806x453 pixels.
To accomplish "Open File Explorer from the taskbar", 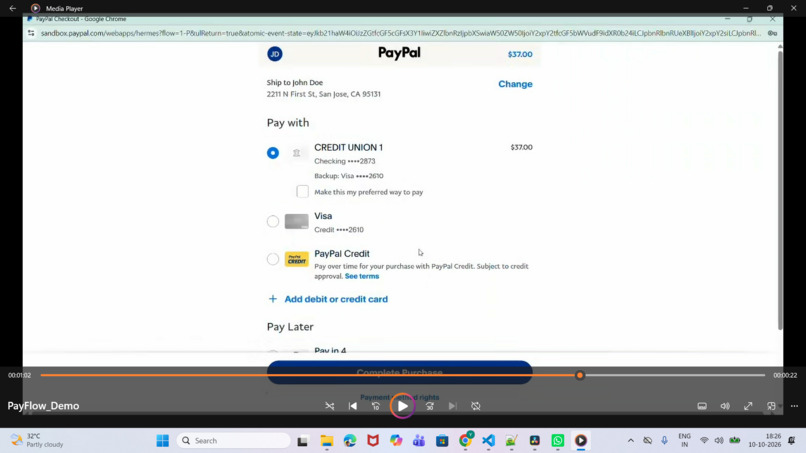I will pos(327,441).
